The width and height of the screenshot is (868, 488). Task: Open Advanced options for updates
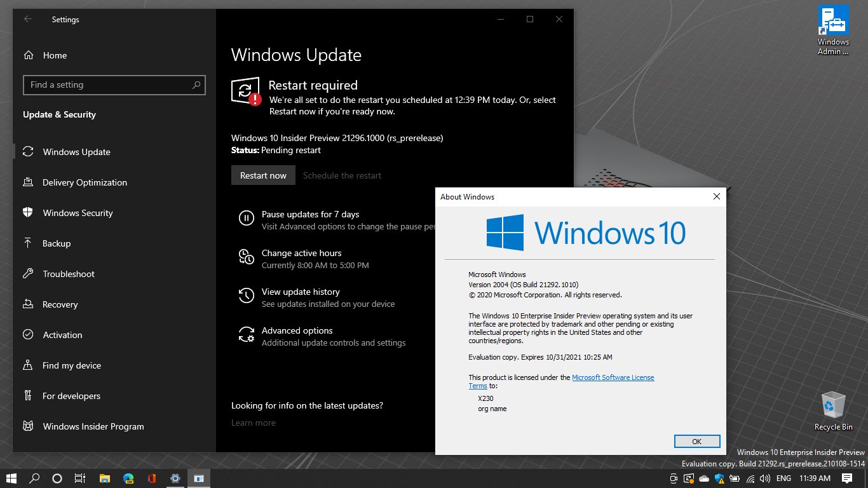coord(297,330)
